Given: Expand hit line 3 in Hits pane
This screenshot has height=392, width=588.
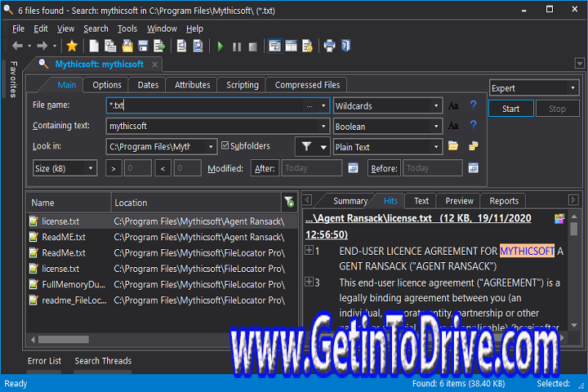Looking at the screenshot, I should click(309, 281).
